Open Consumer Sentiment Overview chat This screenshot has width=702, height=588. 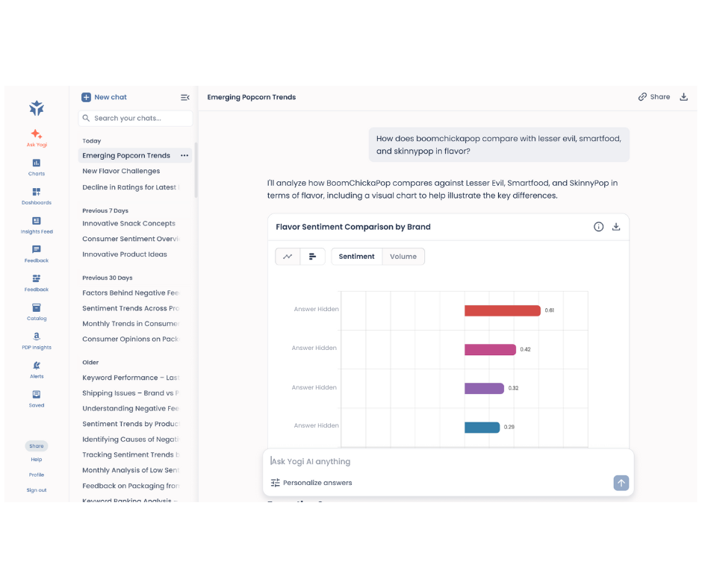click(131, 239)
